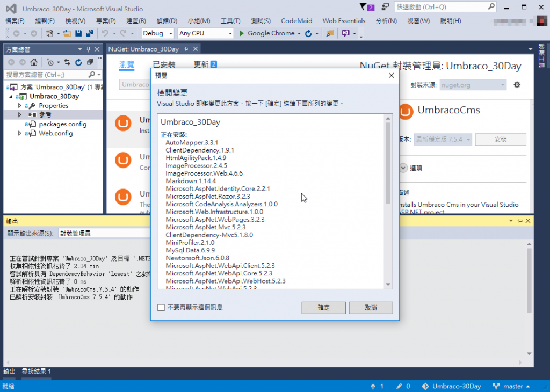The width and height of the screenshot is (550, 392).
Task: Open the master branch selector in status bar
Action: point(511,386)
